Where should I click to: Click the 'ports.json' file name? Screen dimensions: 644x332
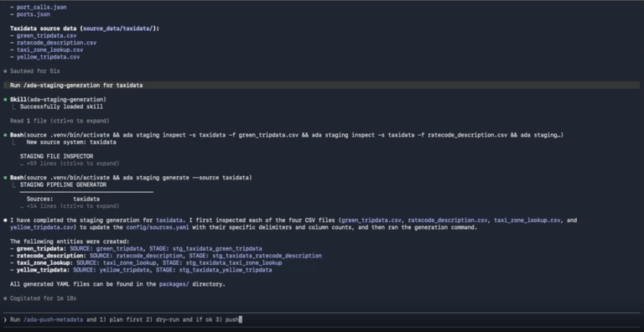coord(34,14)
